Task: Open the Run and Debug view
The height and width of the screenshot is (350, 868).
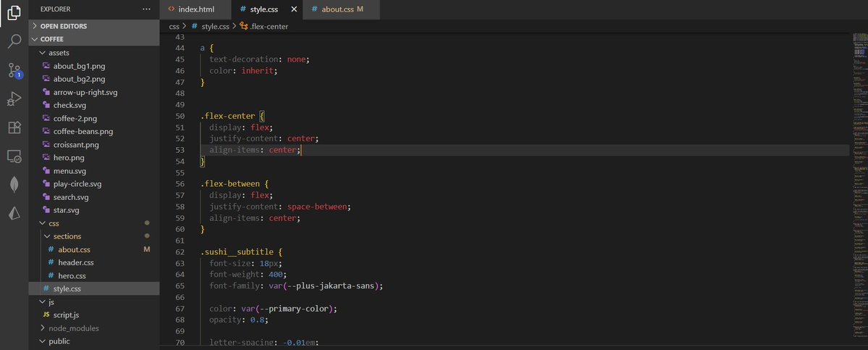Action: click(x=14, y=99)
